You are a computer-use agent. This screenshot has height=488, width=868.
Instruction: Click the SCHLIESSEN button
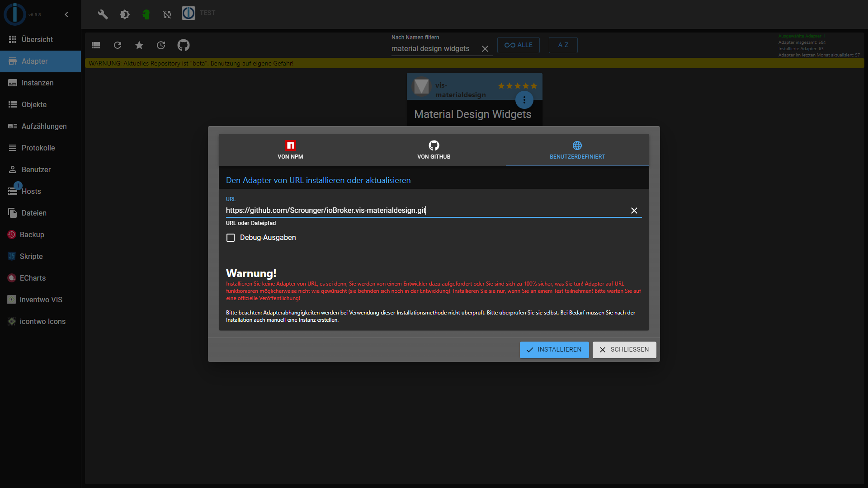coord(624,350)
